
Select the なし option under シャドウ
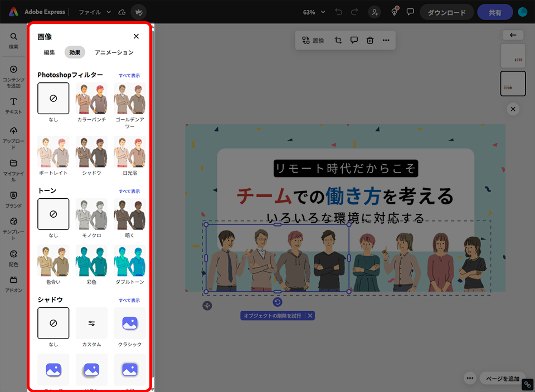coord(53,323)
